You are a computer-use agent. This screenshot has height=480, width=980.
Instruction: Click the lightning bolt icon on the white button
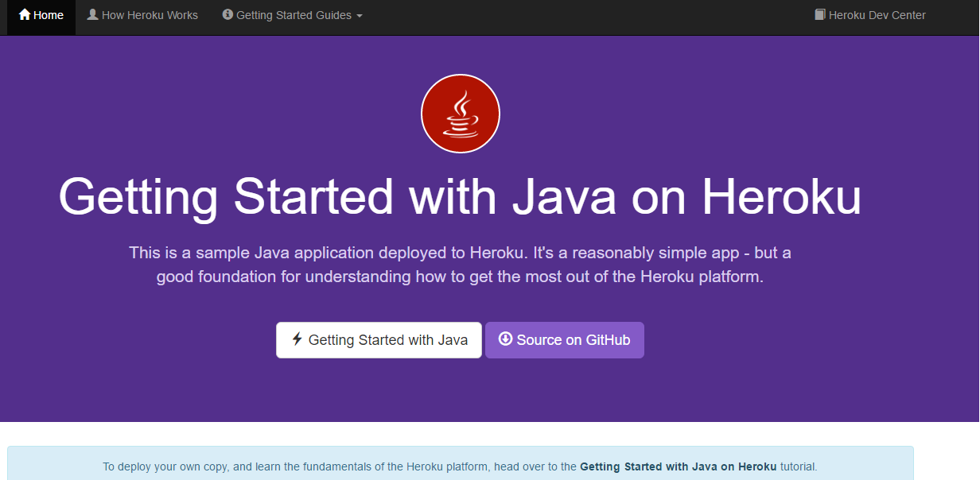(x=297, y=339)
